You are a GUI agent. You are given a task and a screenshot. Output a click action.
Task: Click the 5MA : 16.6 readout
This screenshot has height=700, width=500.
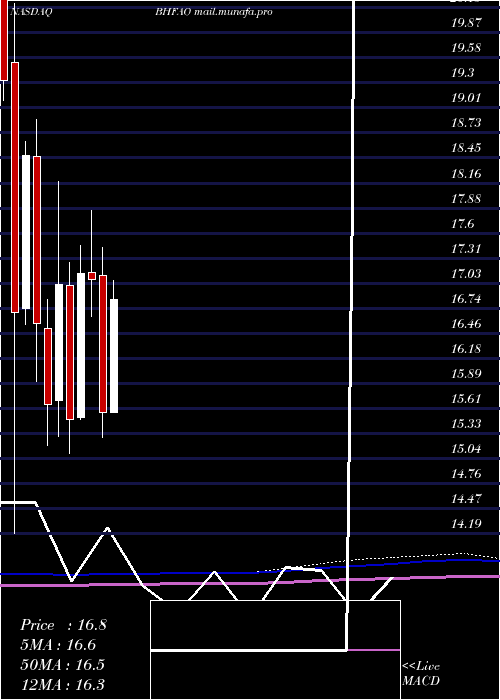pos(58,645)
